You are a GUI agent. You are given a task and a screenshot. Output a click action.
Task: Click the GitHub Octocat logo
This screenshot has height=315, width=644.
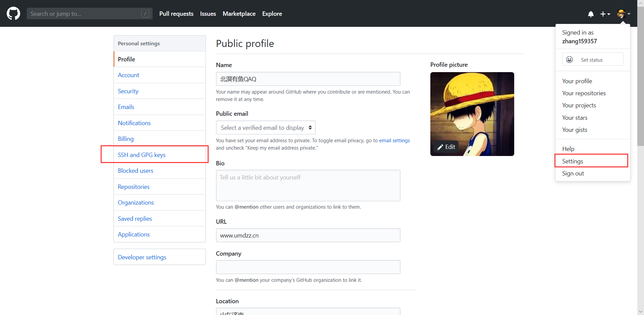tap(13, 13)
